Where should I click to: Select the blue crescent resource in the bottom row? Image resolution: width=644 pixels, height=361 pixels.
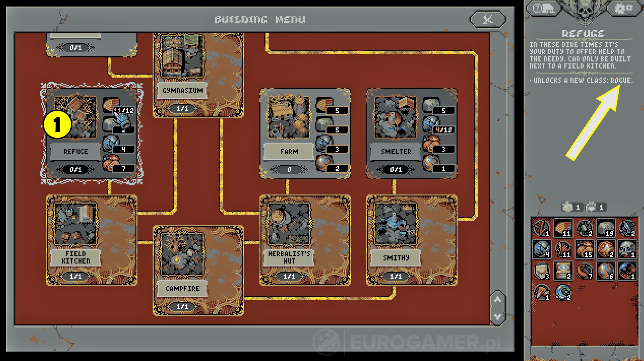(x=563, y=292)
